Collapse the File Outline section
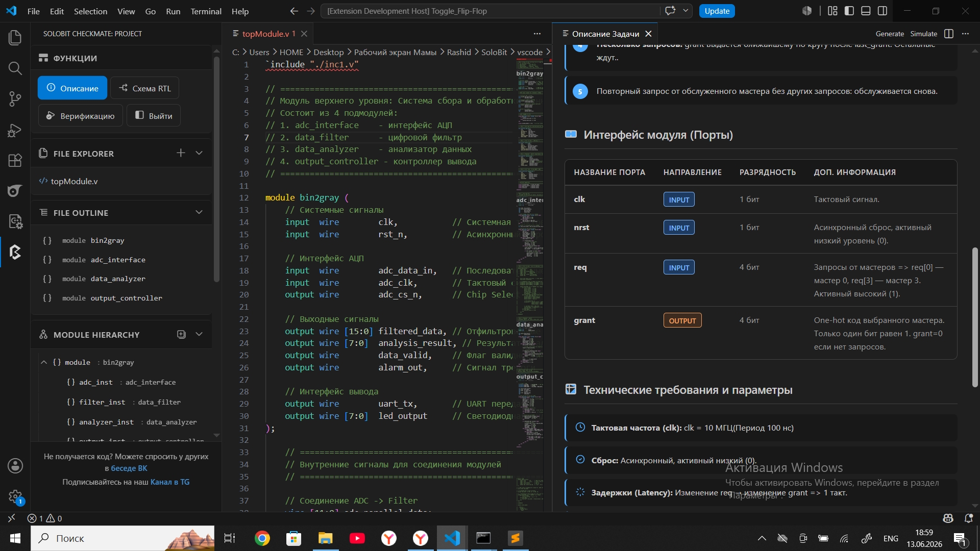The image size is (980, 551). [x=199, y=212]
